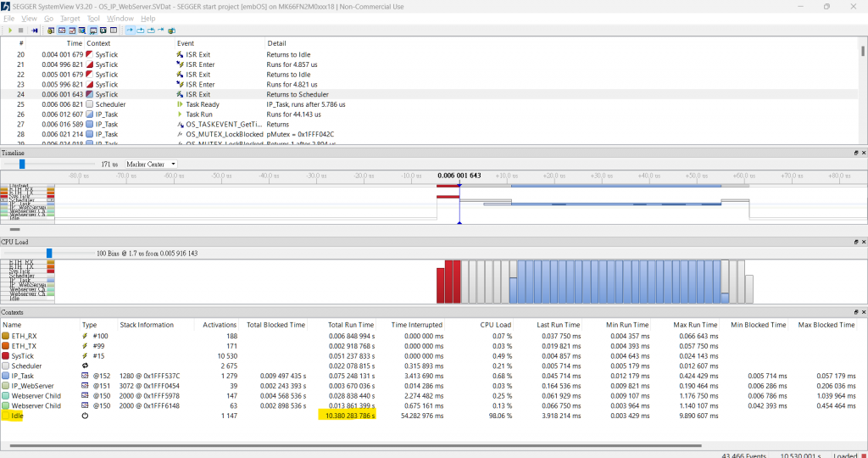Toggle the Contexts window toolbar icon
Image resolution: width=868 pixels, height=458 pixels.
pos(92,31)
